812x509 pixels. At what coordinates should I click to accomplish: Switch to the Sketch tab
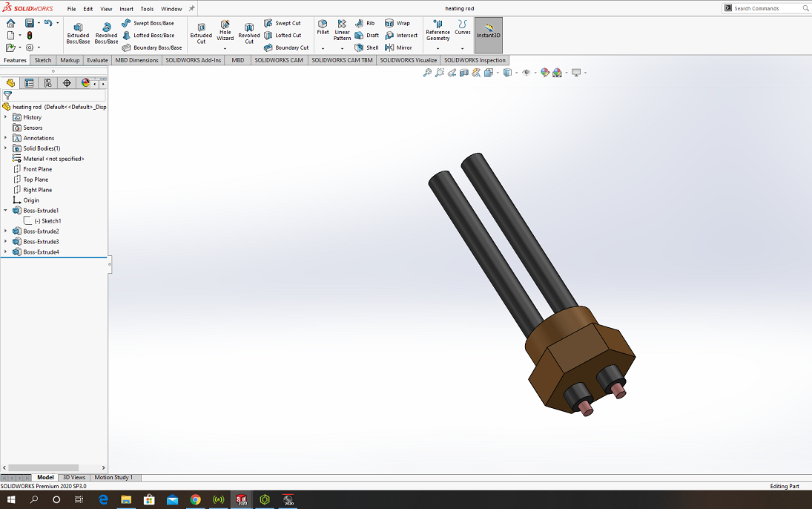pyautogui.click(x=43, y=60)
